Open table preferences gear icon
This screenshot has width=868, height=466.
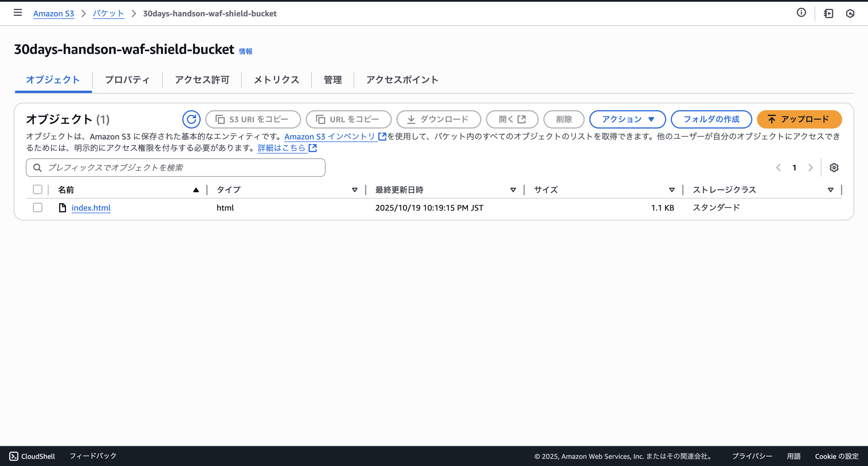click(834, 168)
